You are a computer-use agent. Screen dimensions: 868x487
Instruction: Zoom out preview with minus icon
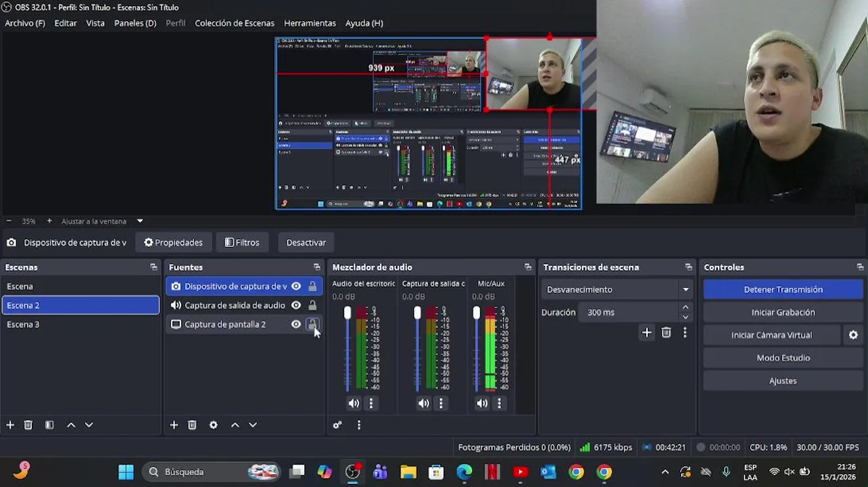(9, 221)
